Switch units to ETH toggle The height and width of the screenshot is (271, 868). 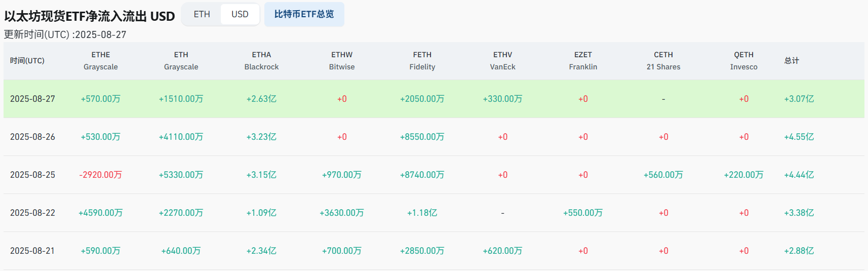(x=202, y=14)
